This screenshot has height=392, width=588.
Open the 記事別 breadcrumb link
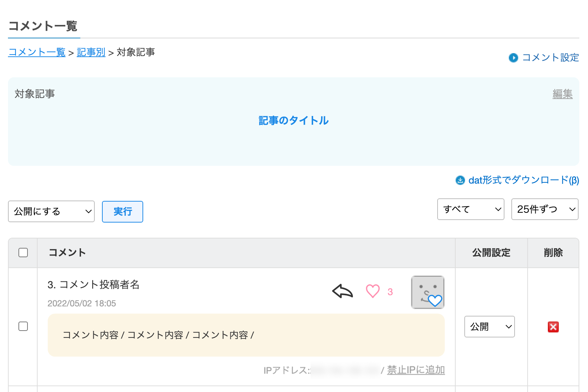(x=91, y=52)
